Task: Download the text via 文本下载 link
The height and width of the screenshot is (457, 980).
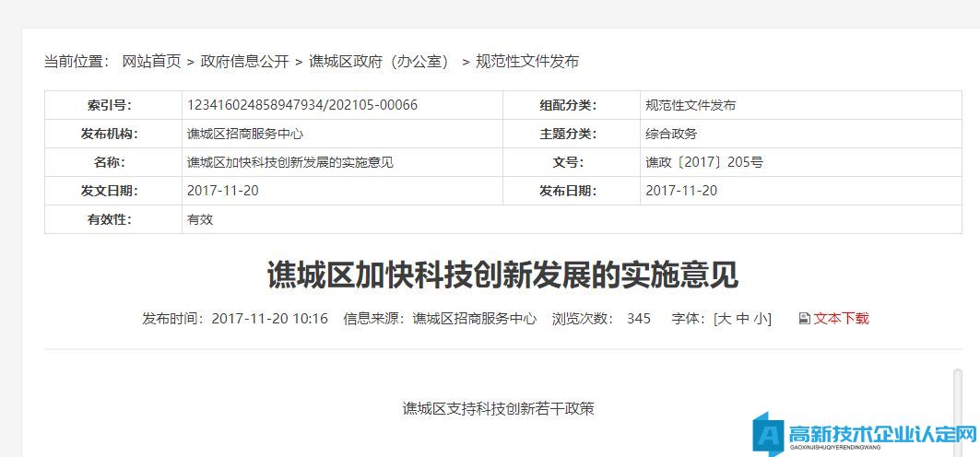Action: click(841, 319)
